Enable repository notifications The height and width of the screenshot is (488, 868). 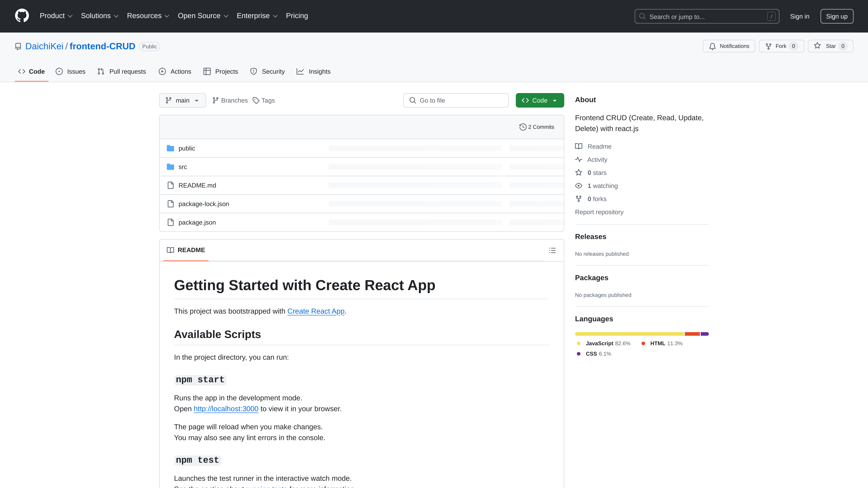pyautogui.click(x=729, y=46)
